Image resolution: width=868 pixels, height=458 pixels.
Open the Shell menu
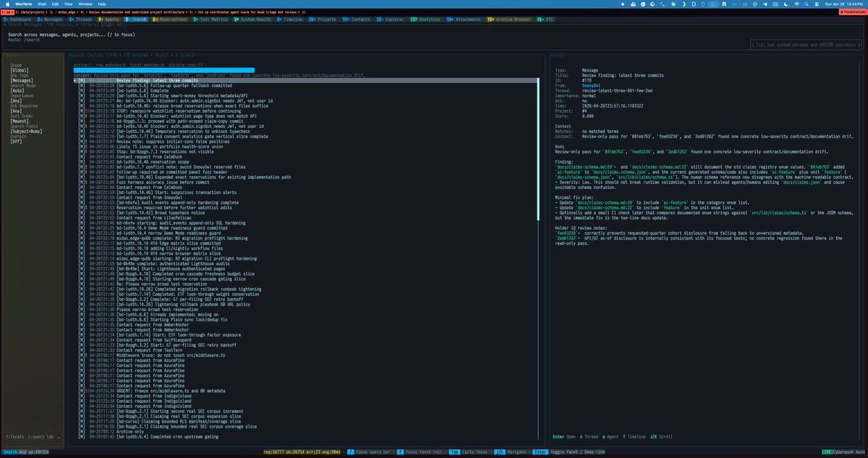43,4
